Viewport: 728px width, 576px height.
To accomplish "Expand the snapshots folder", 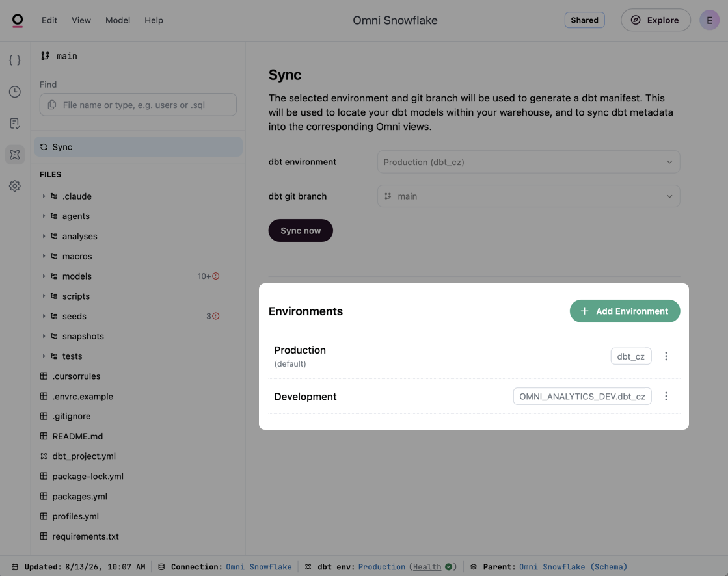I will click(44, 336).
